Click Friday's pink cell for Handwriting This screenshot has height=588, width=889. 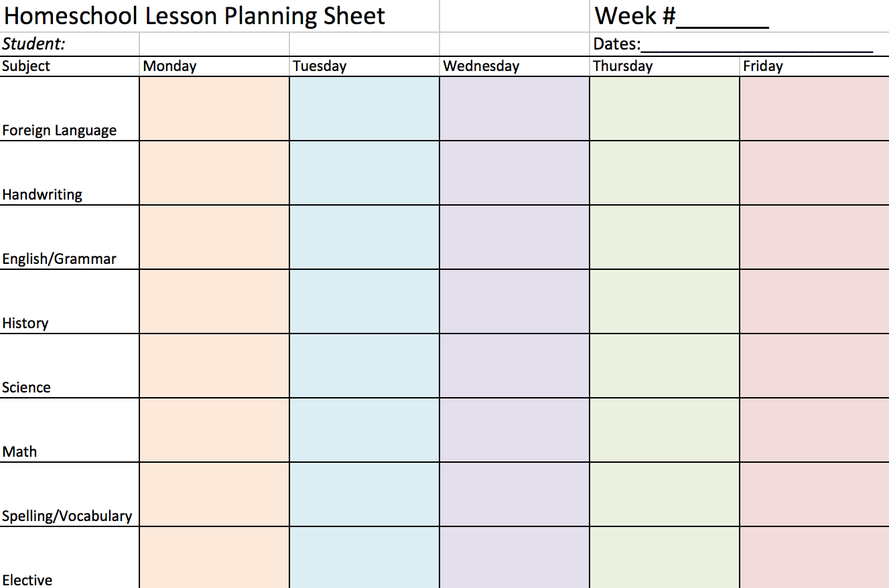(815, 173)
